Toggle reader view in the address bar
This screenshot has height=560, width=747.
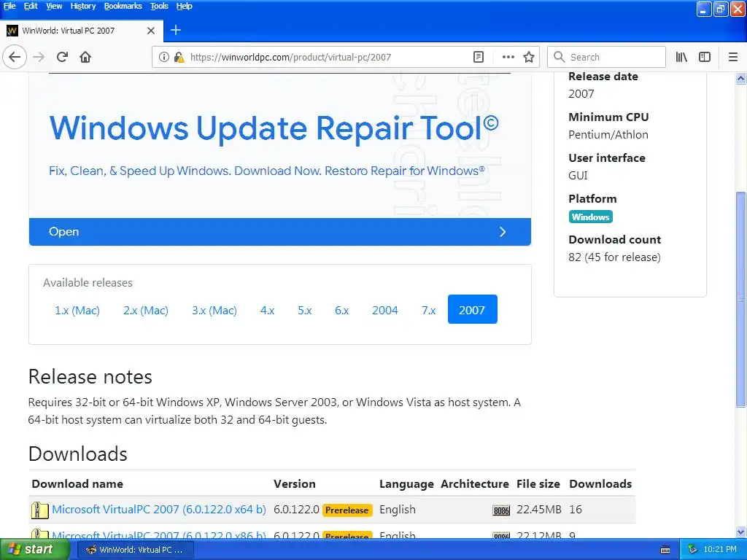(479, 57)
